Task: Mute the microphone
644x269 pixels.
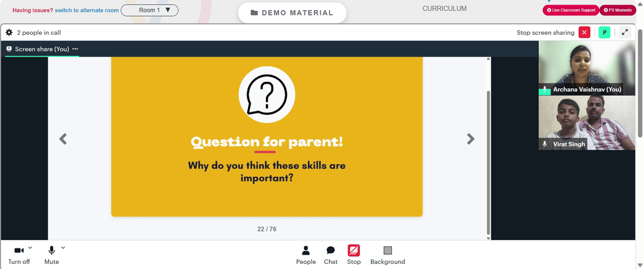Action: [52, 255]
